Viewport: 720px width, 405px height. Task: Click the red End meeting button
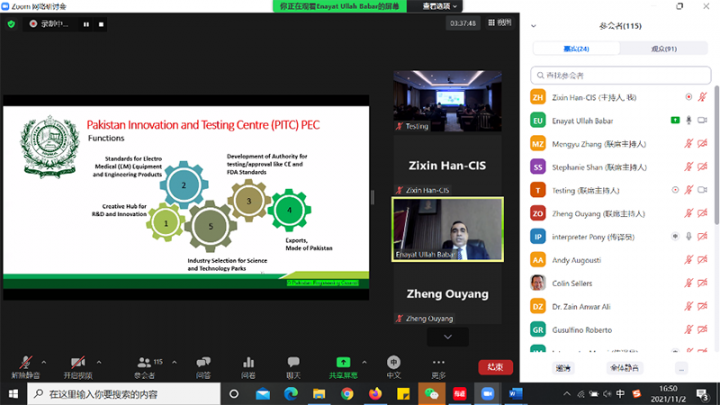click(x=495, y=367)
